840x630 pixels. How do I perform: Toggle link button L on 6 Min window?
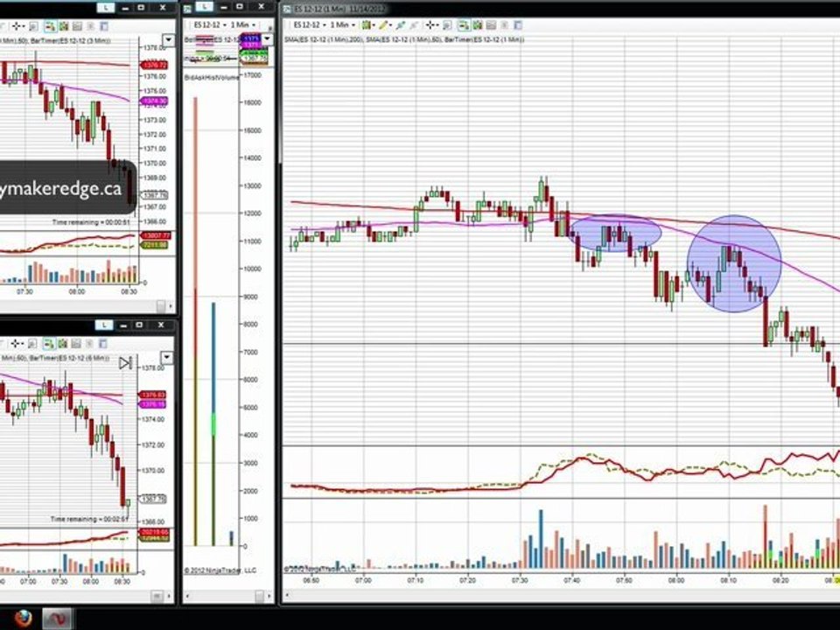[x=103, y=325]
